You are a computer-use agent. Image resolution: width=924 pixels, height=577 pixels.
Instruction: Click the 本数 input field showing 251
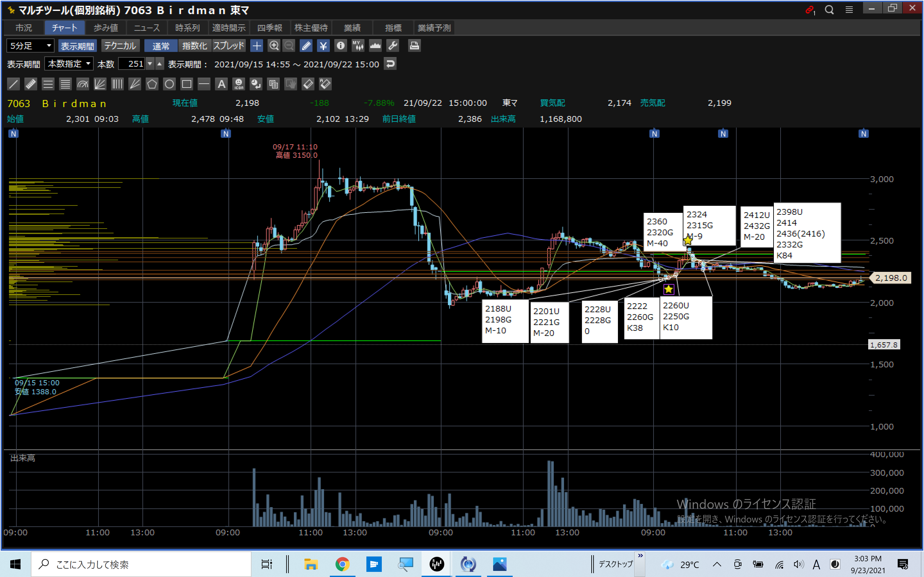click(132, 64)
